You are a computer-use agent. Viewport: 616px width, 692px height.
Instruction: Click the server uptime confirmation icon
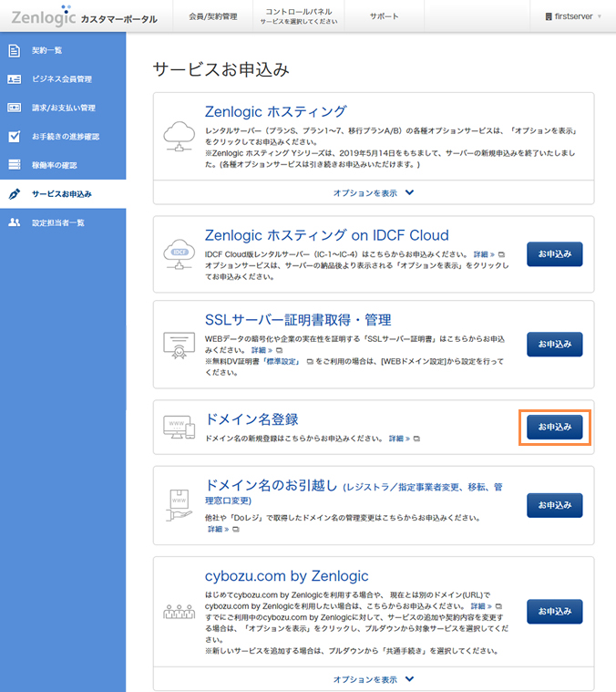tap(14, 165)
